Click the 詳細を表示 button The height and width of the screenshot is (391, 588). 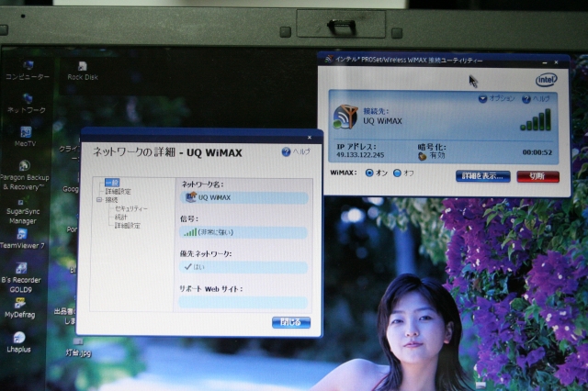point(483,176)
